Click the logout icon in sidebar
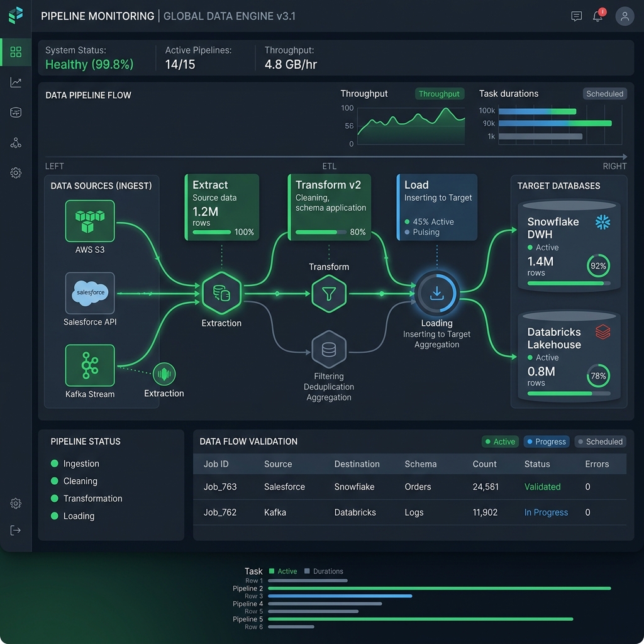 tap(16, 530)
